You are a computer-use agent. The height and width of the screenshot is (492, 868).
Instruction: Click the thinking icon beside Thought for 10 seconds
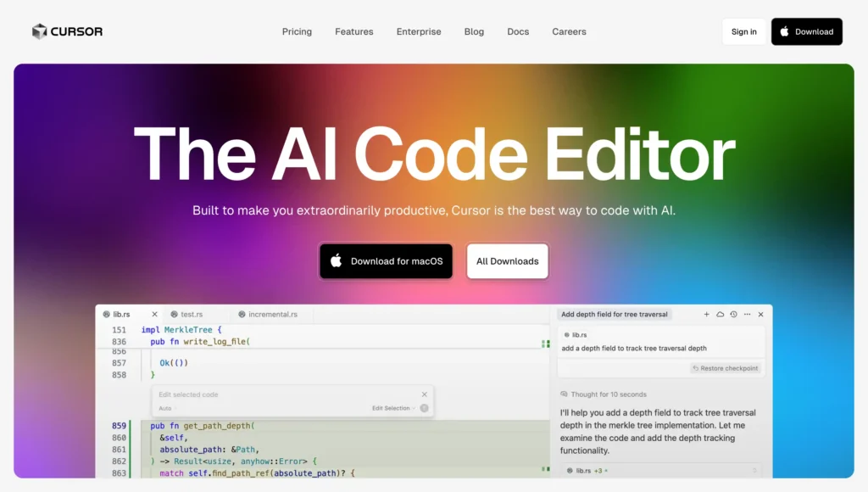(564, 394)
